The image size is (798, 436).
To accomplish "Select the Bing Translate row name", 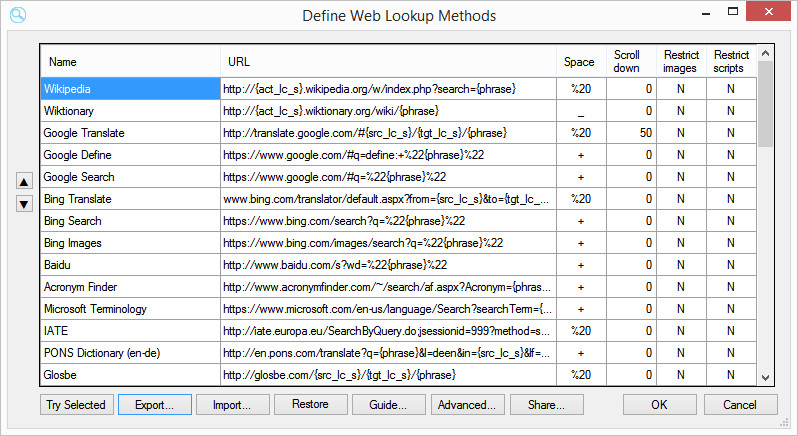I will click(x=130, y=199).
